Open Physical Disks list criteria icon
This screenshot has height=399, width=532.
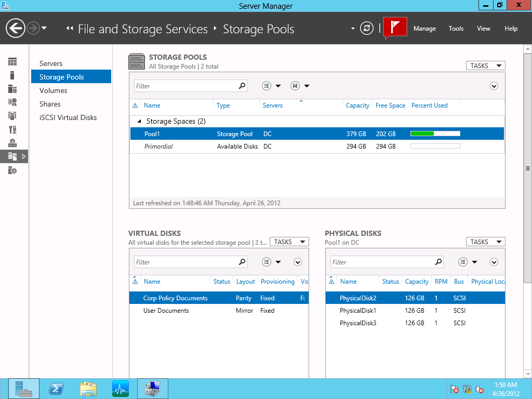pyautogui.click(x=463, y=262)
